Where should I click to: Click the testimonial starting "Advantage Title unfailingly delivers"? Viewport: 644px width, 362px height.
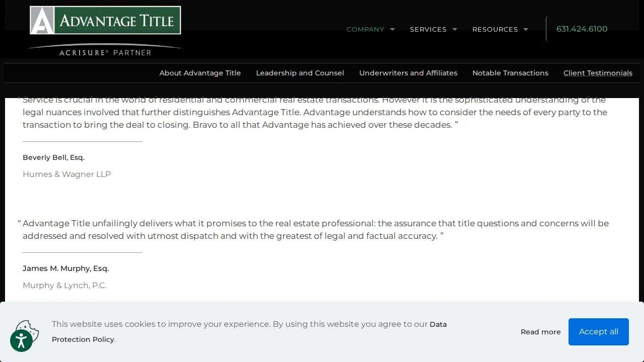point(315,230)
